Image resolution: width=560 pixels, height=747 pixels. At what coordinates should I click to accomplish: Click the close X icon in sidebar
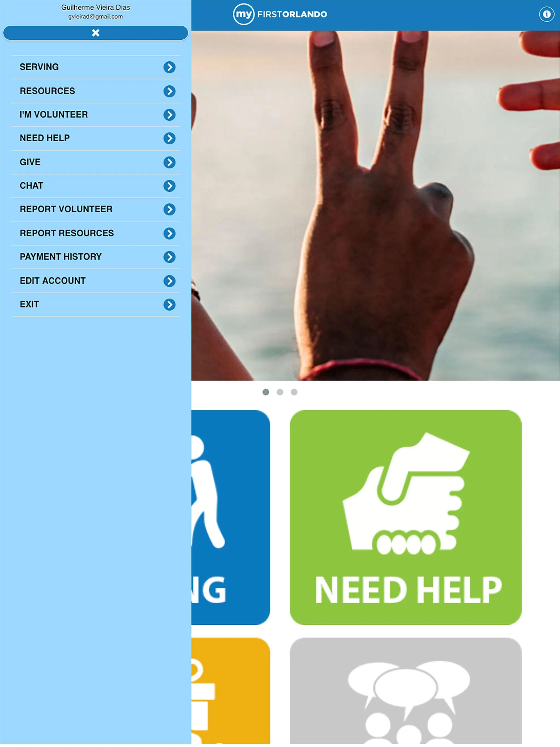96,32
